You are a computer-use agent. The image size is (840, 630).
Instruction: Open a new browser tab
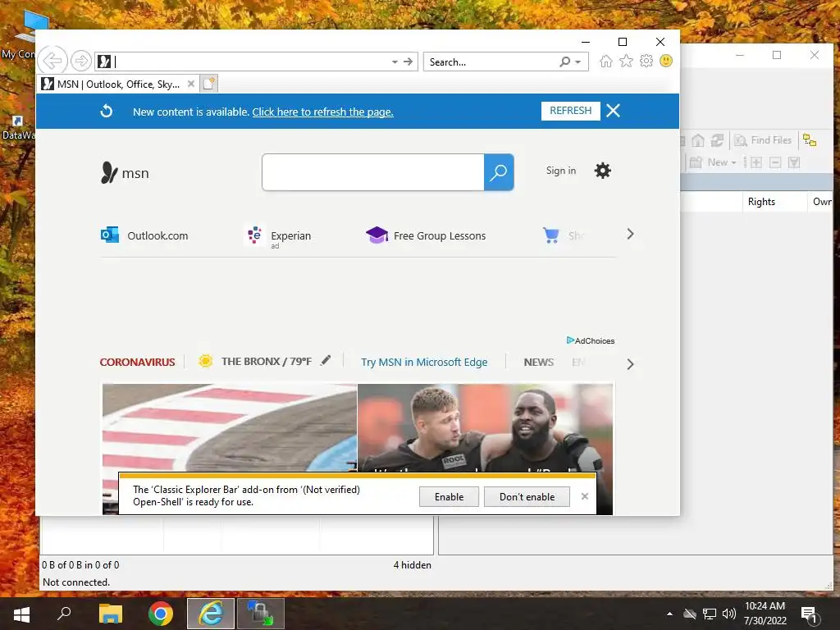coord(209,84)
